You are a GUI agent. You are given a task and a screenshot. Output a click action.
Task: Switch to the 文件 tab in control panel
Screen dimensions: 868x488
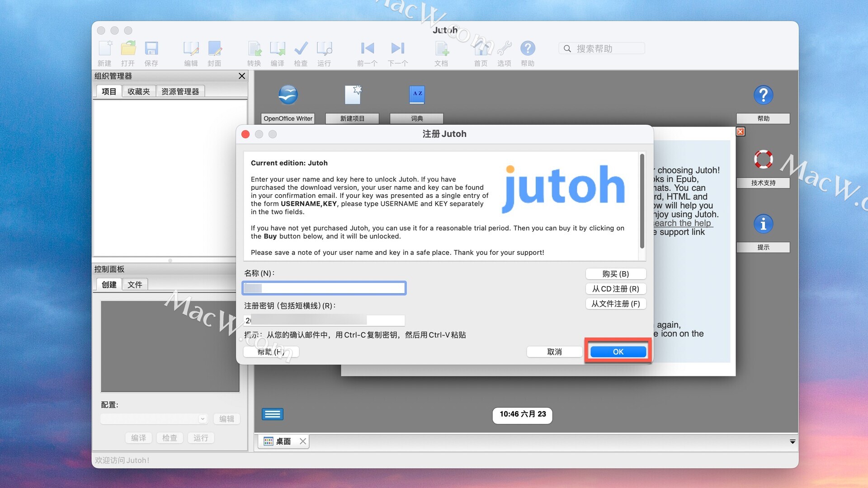coord(135,285)
